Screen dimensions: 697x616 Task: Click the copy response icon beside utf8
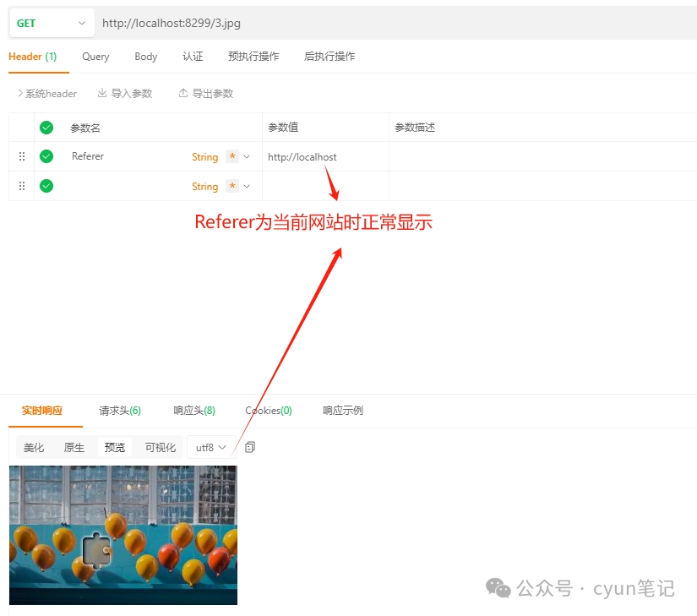250,447
